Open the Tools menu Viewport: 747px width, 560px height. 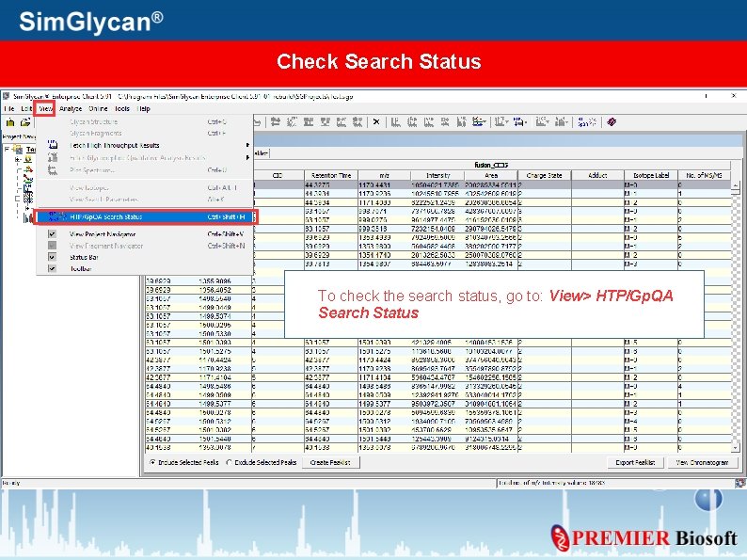[122, 108]
